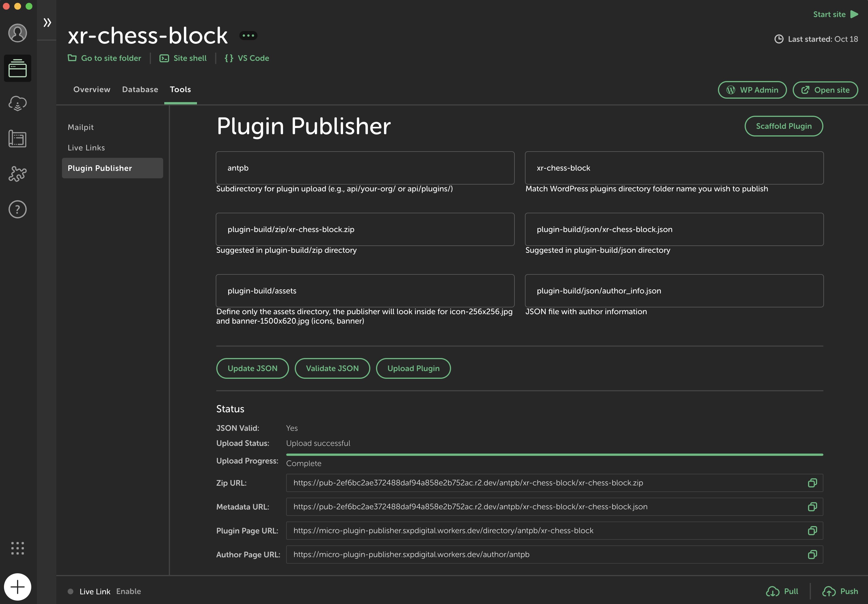868x604 pixels.
Task: Click the Live Link gray status dot
Action: coord(70,591)
